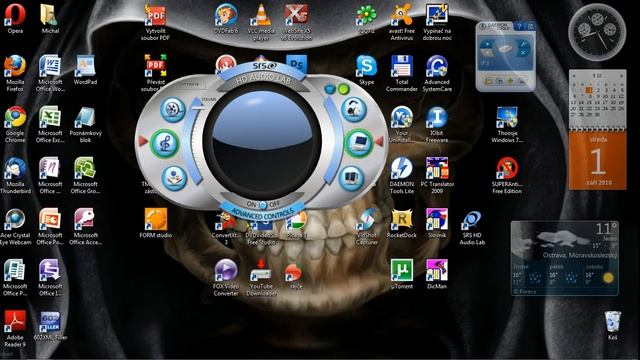
Task: Open Slovník shortcut
Action: pyautogui.click(x=437, y=223)
